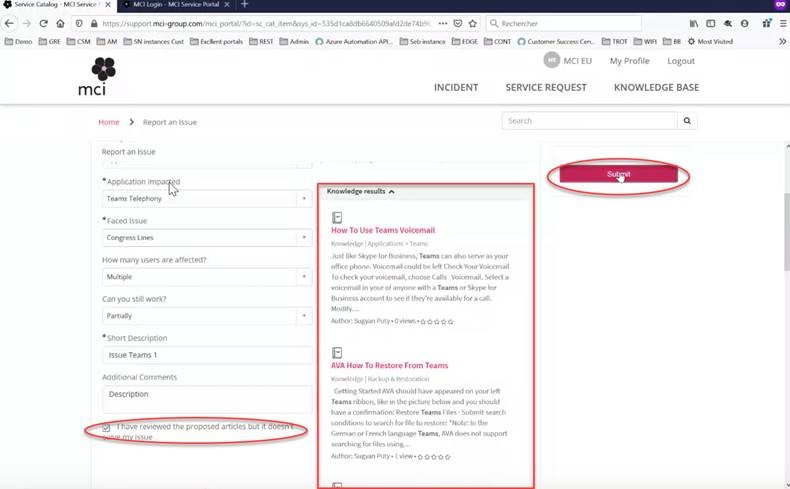
Task: Click the padlock site security icon
Action: click(x=94, y=23)
